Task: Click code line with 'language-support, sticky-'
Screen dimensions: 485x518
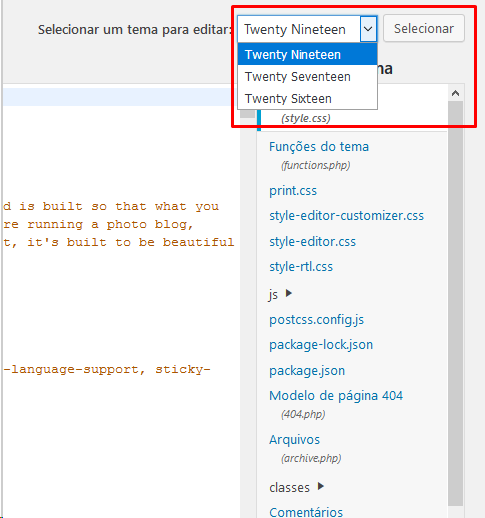Action: (107, 369)
